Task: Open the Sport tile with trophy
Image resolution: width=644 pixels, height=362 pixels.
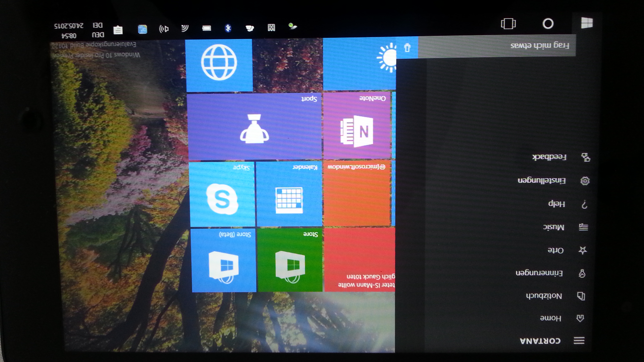Action: [254, 126]
